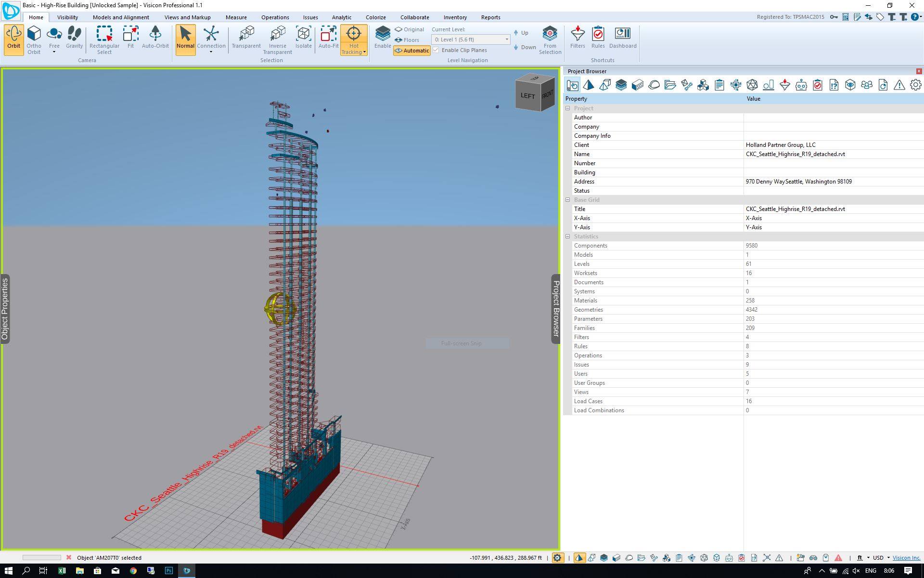Click the Enable level navigation icon
This screenshot has height=578, width=924.
[383, 38]
